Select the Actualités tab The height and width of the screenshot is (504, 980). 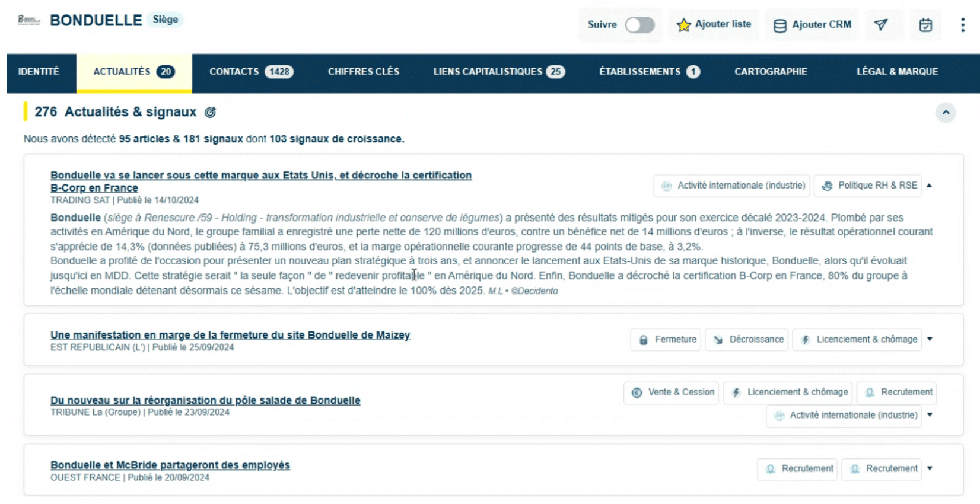pyautogui.click(x=134, y=72)
